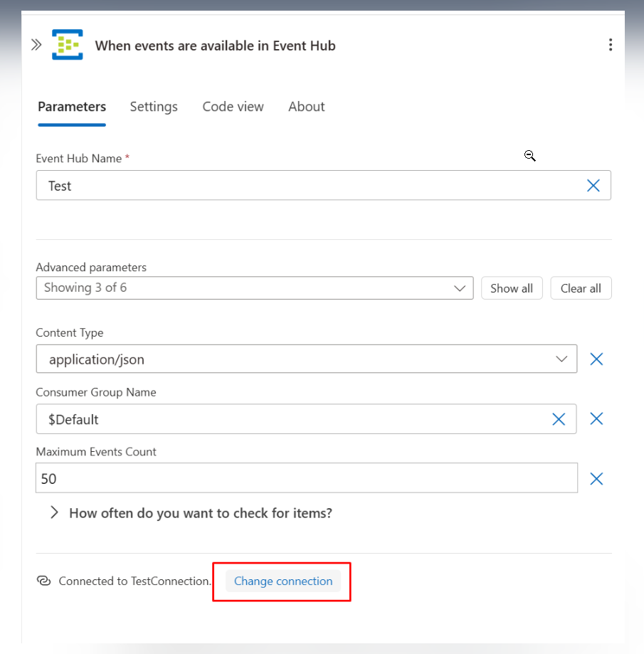Switch to the Settings tab
This screenshot has height=654, width=644.
pos(154,107)
